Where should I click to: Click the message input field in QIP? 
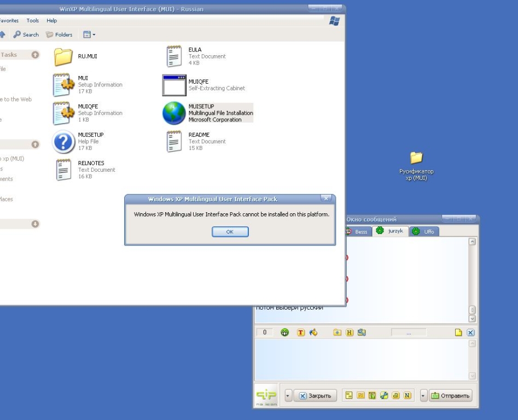tap(362, 359)
